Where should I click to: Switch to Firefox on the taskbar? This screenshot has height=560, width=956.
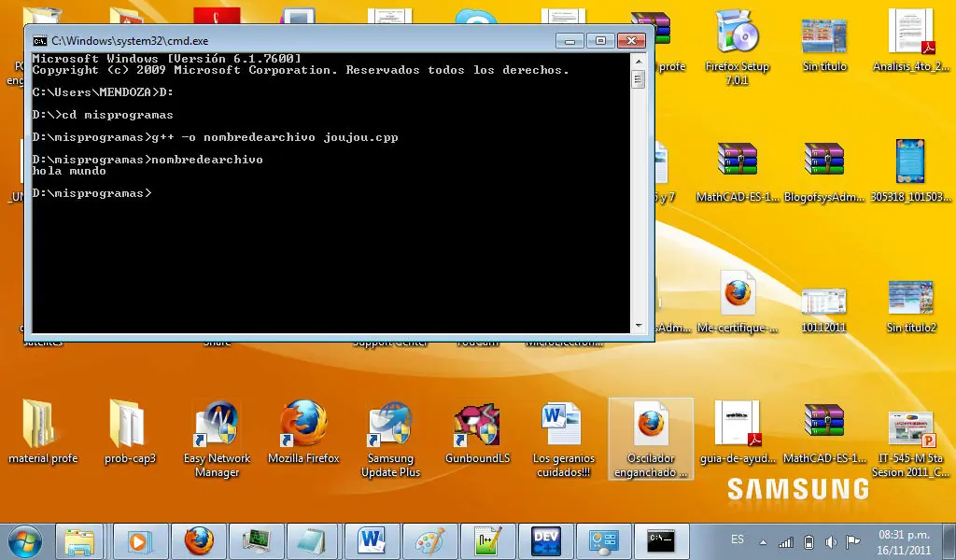pyautogui.click(x=199, y=541)
